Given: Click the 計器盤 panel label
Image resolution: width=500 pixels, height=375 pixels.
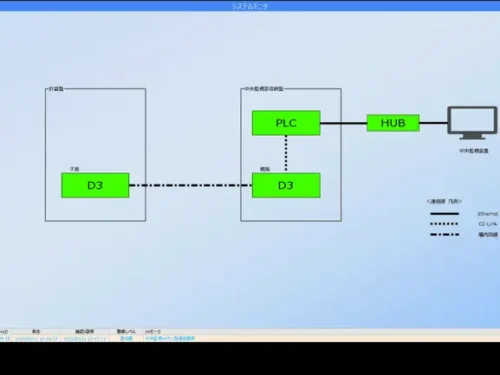Looking at the screenshot, I should pyautogui.click(x=56, y=89).
